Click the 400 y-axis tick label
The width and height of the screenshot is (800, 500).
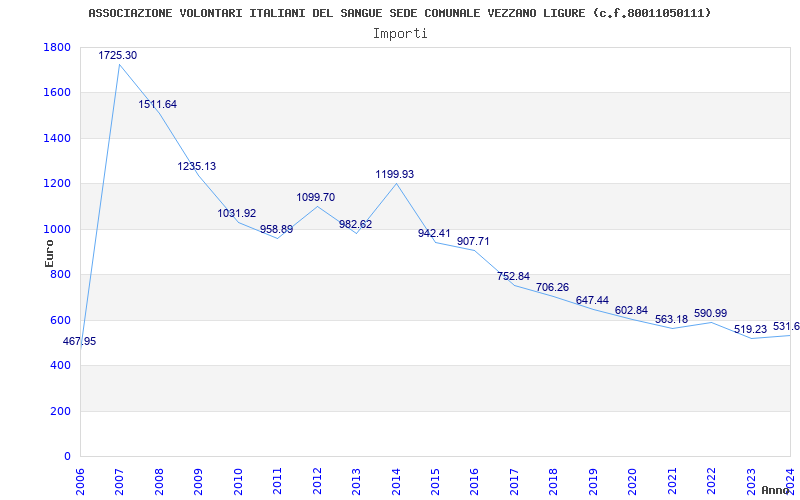60,365
